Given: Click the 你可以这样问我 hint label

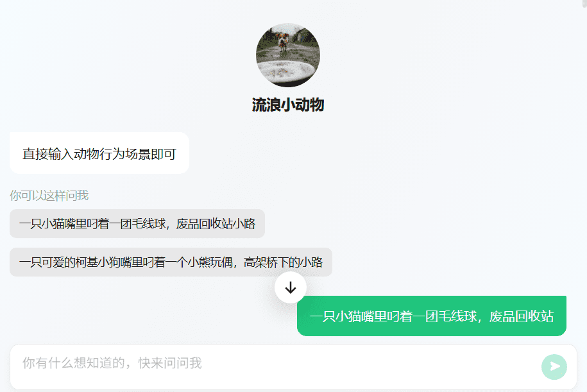Looking at the screenshot, I should [x=49, y=196].
